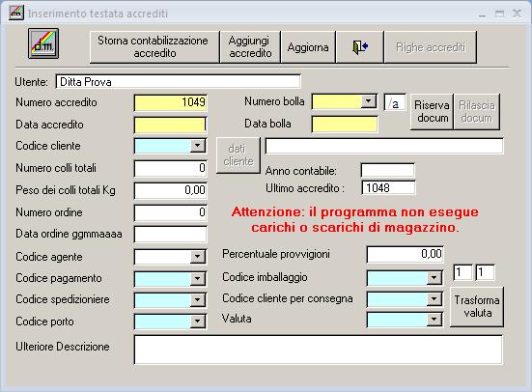Open the Codice porto dropdown
The width and height of the screenshot is (532, 392).
point(197,322)
